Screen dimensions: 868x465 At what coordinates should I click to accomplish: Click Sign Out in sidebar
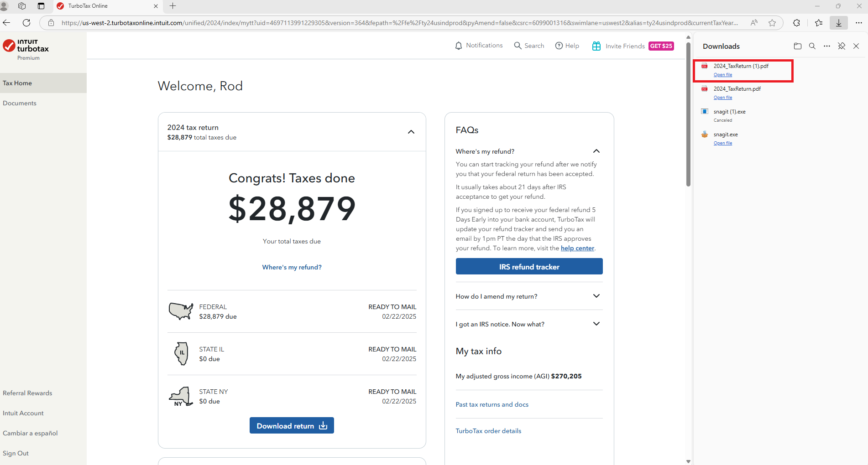pos(16,453)
